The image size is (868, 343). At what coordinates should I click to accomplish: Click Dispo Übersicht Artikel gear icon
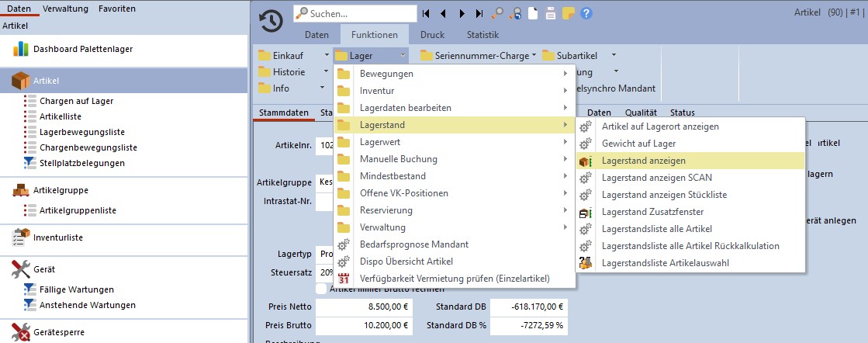pyautogui.click(x=344, y=261)
